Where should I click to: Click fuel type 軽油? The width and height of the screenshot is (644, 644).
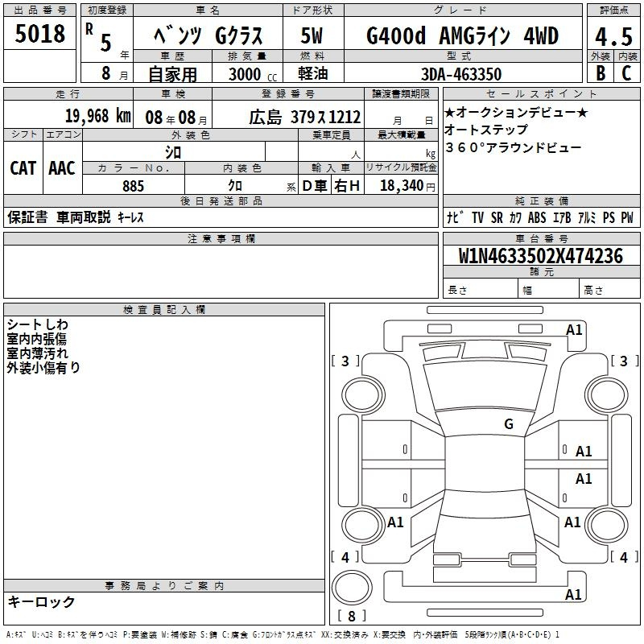coord(313,73)
